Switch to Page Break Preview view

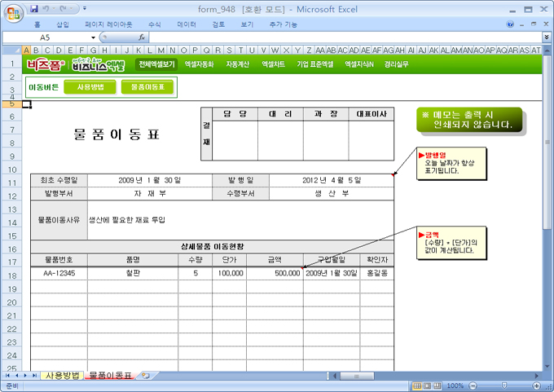(440, 385)
